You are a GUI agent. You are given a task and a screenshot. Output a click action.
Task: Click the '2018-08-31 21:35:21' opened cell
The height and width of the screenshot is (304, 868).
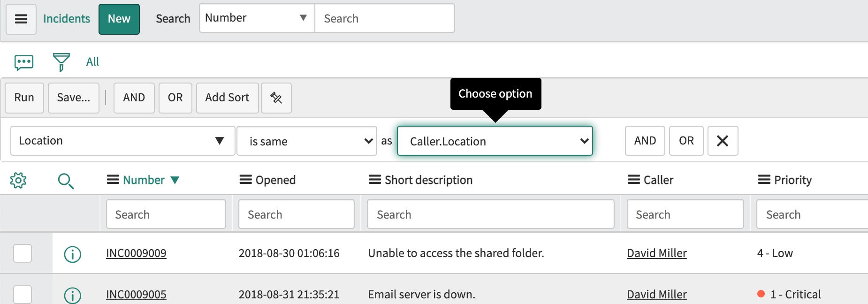(x=289, y=295)
